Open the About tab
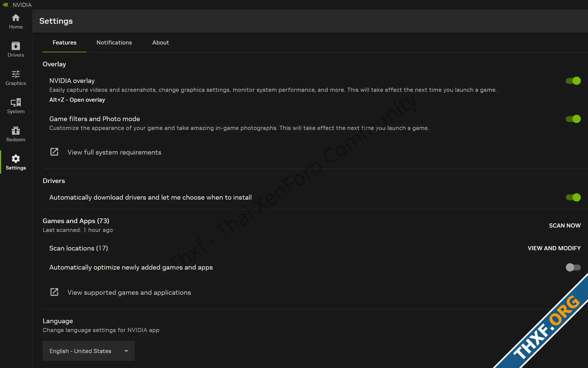The image size is (588, 368). pyautogui.click(x=161, y=43)
